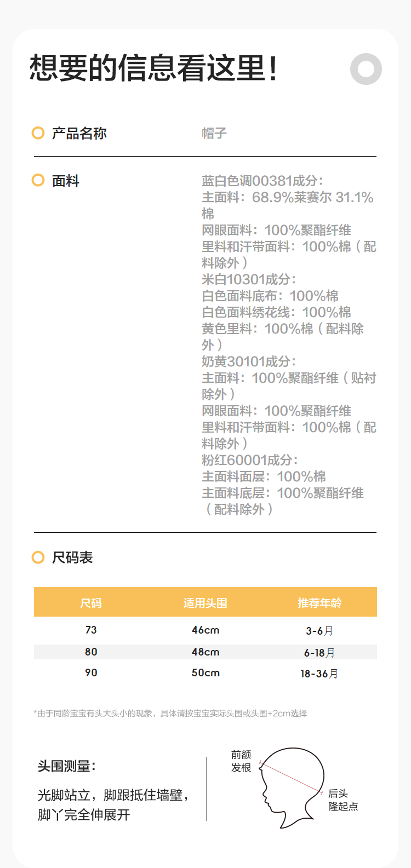The width and height of the screenshot is (411, 868).
Task: Click size 90 in the size table
Action: pos(91,672)
